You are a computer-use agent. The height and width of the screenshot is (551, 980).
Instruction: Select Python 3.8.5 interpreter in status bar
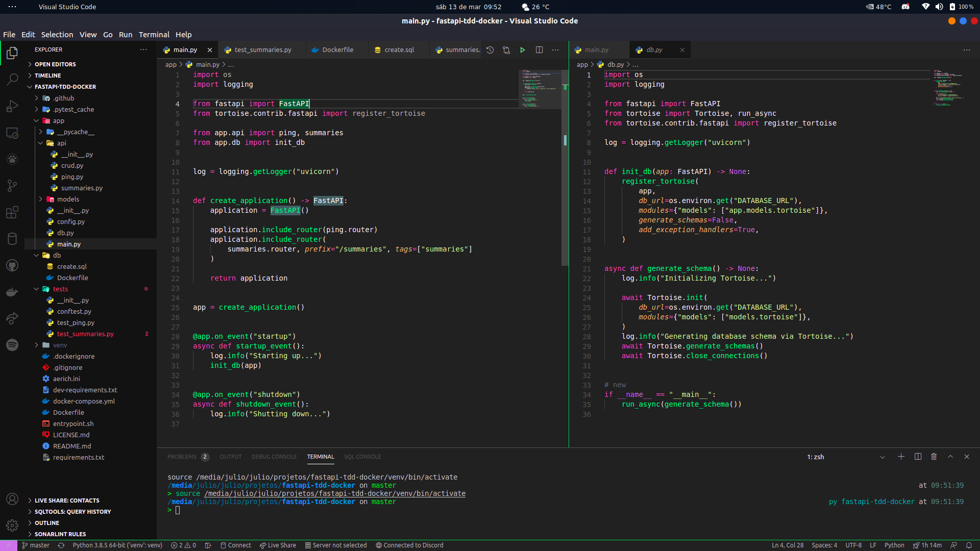[117, 545]
